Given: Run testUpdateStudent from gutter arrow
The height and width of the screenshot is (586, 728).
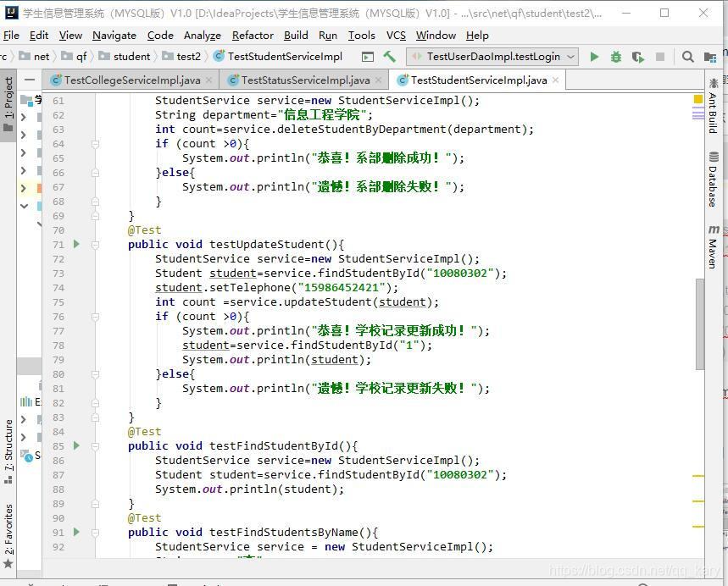Looking at the screenshot, I should [76, 244].
